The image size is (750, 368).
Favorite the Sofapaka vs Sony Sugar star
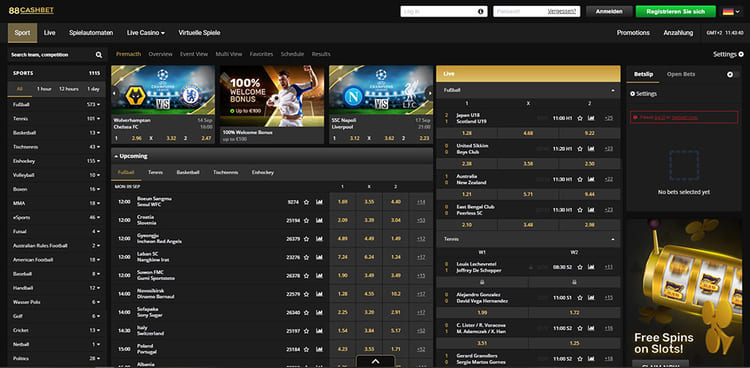(306, 312)
